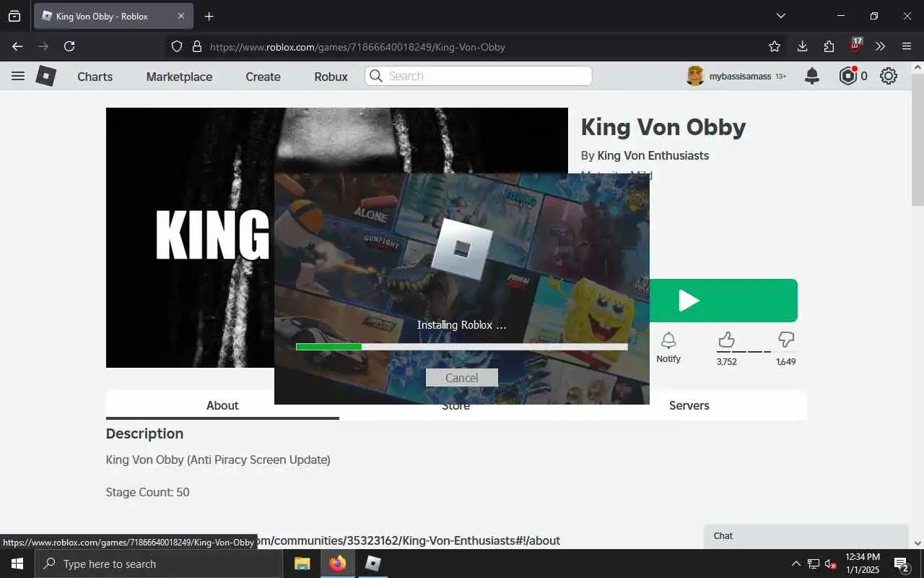Open tracking protection shield icon

pyautogui.click(x=177, y=46)
